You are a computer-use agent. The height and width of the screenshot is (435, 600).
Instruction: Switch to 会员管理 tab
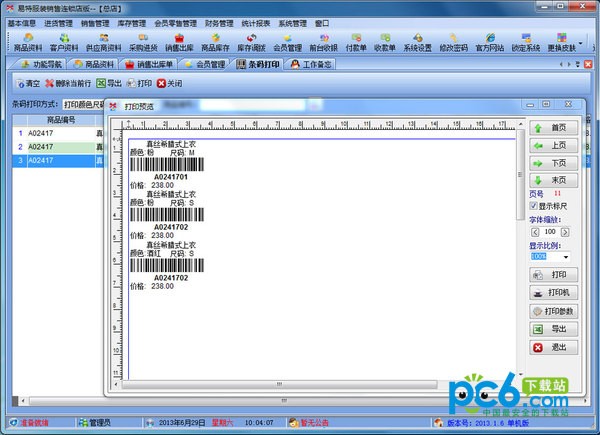(205, 64)
